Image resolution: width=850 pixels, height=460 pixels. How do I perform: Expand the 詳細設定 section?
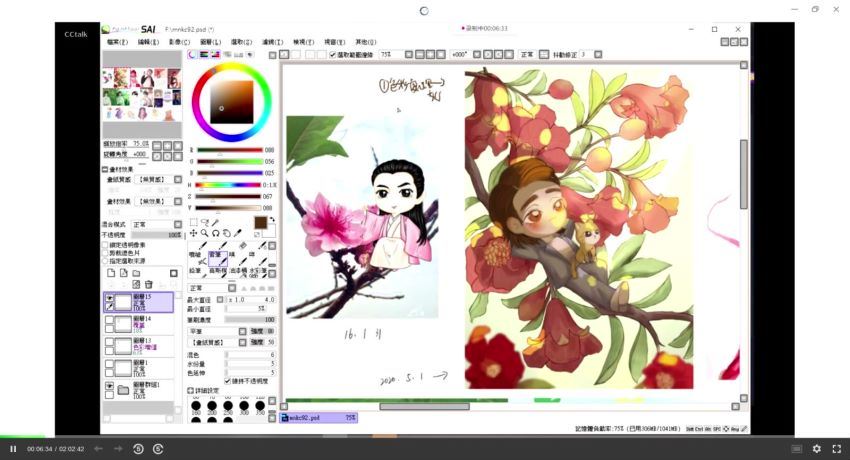point(191,390)
